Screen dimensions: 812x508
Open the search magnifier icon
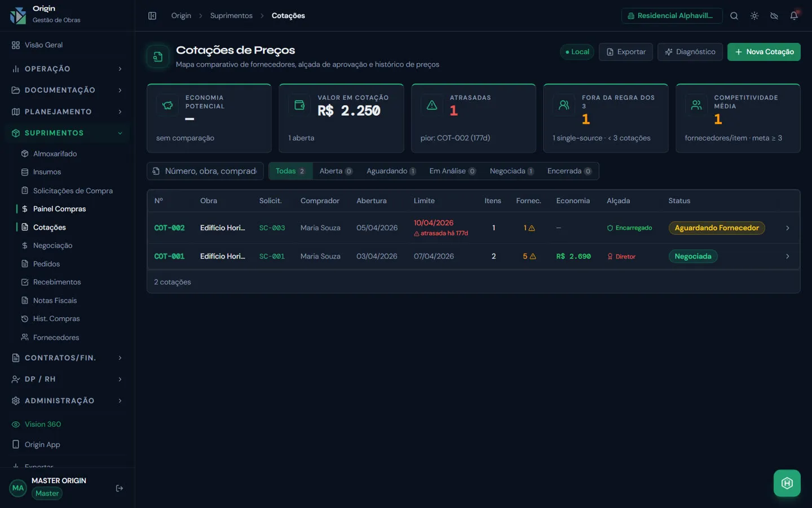(x=734, y=16)
